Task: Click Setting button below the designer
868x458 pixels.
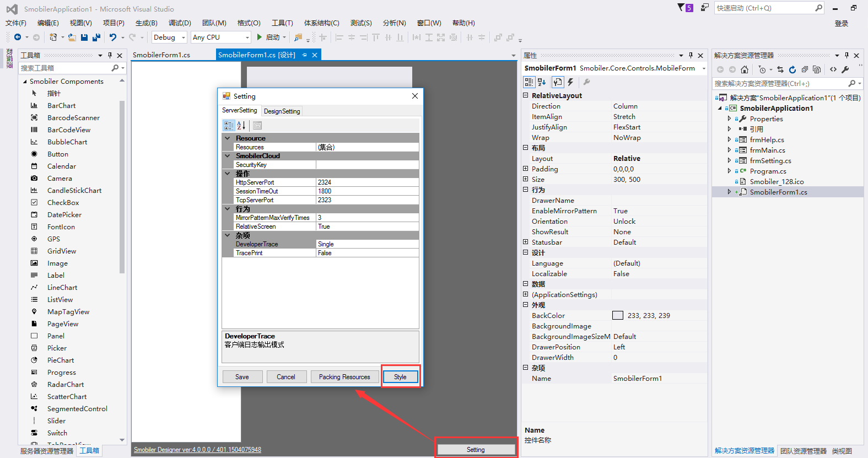Action: [x=476, y=450]
